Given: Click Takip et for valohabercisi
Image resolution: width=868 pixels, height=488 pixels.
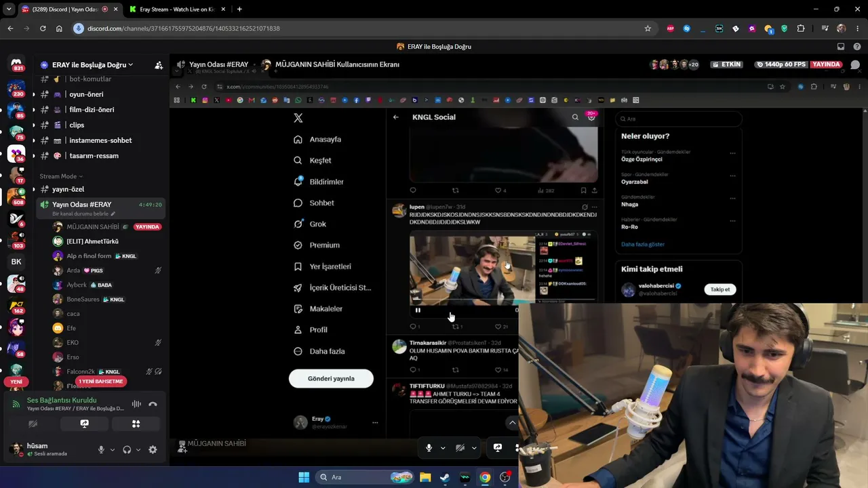Looking at the screenshot, I should [720, 289].
